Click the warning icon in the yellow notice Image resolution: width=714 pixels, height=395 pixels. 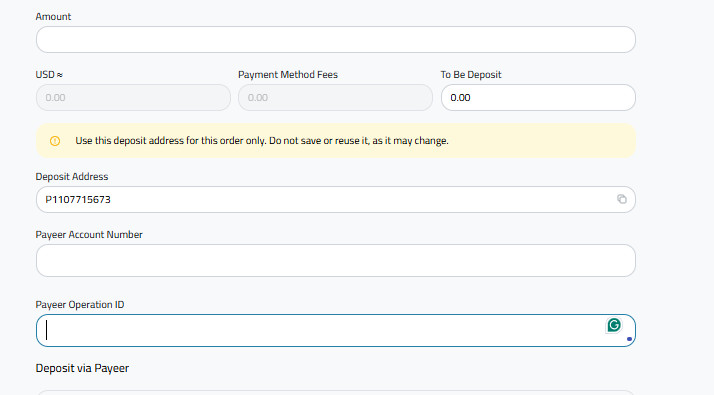[x=55, y=141]
